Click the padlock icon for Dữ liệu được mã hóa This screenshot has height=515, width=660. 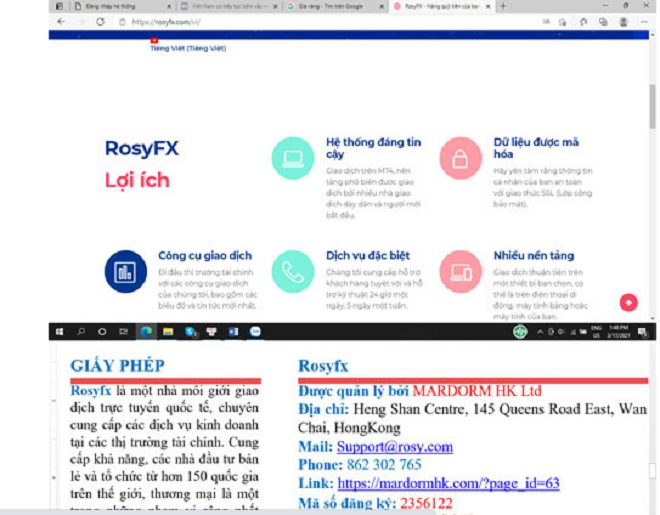click(x=460, y=158)
